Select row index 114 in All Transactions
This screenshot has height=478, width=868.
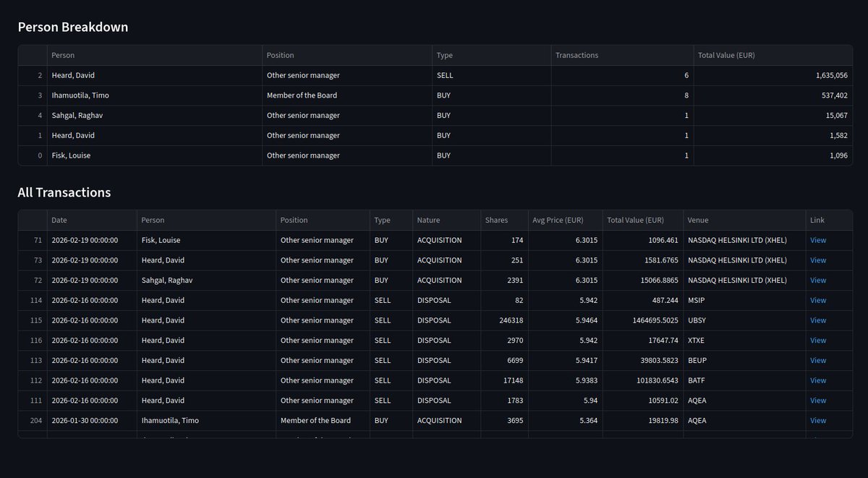tap(33, 300)
